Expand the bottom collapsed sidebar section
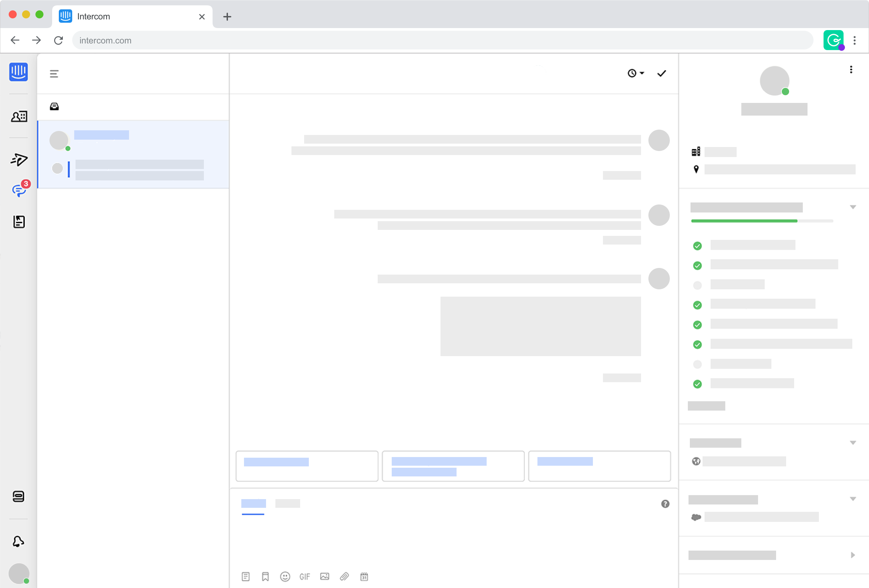Screen dimensions: 869x588 (x=853, y=555)
